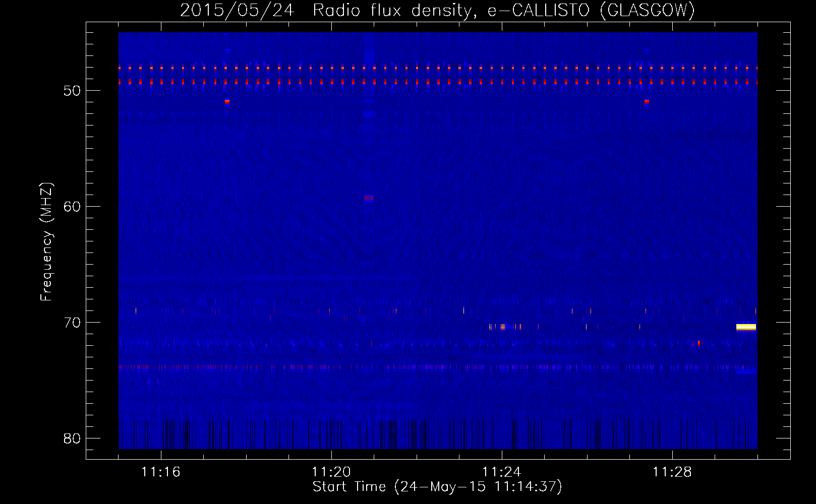
Task: Select the y-axis label 'Frequency (MHZ)'
Action: click(x=46, y=242)
